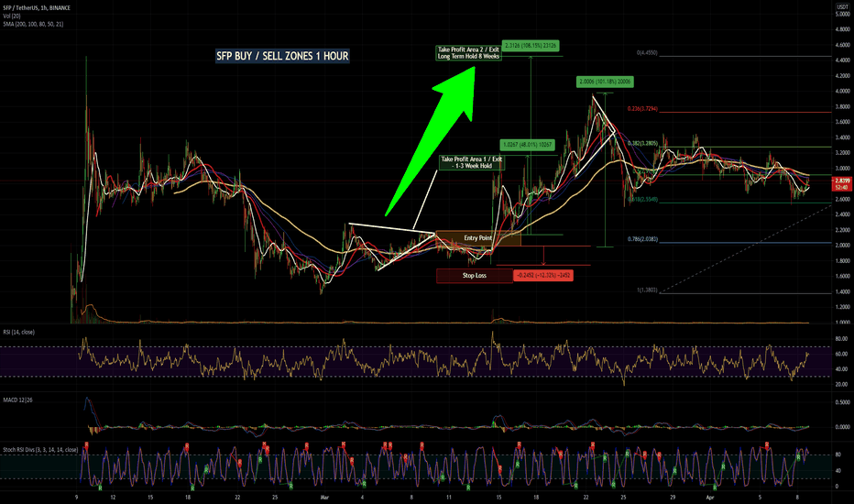Click the 0.5000 value on MACD axis
The width and height of the screenshot is (854, 504).
pos(842,402)
